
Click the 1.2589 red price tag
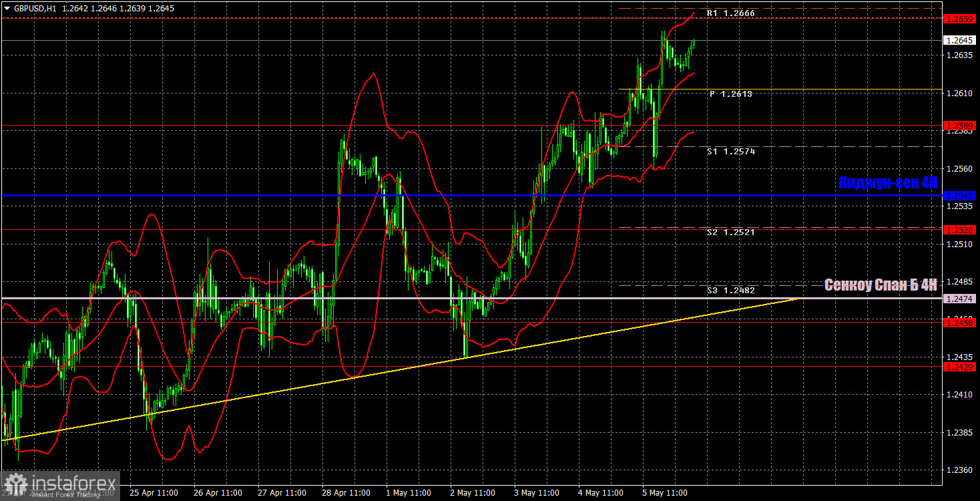(960, 126)
